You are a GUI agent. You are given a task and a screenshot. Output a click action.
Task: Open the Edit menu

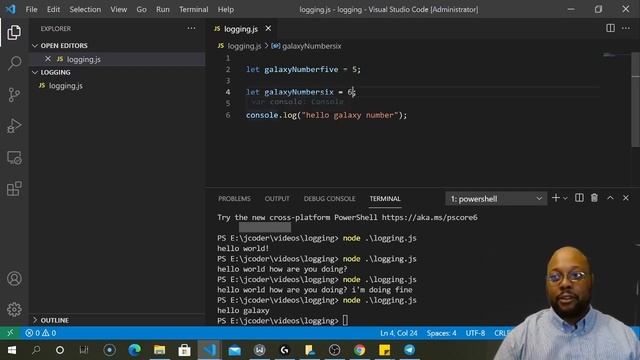(53, 9)
